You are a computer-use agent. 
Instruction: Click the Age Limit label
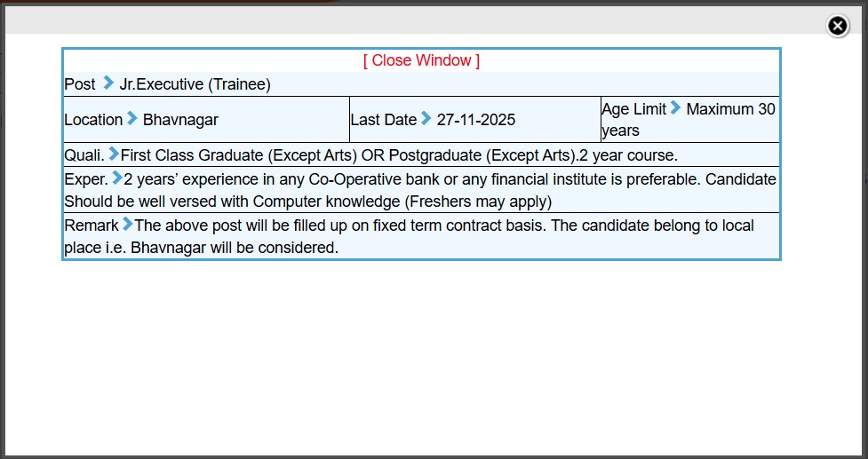(633, 109)
